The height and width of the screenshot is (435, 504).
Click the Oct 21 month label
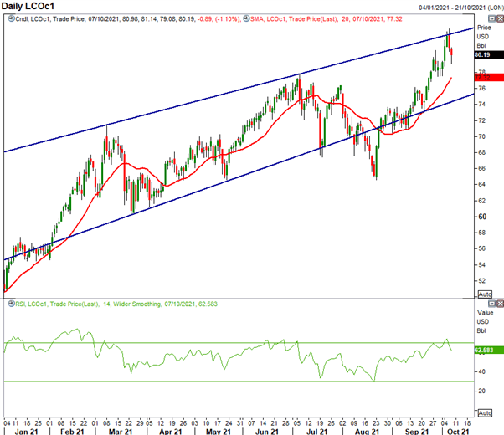click(458, 432)
